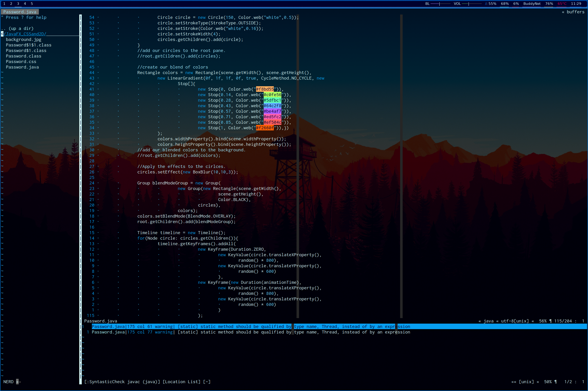
Task: Select background.jpg in the file tree
Action: (23, 39)
